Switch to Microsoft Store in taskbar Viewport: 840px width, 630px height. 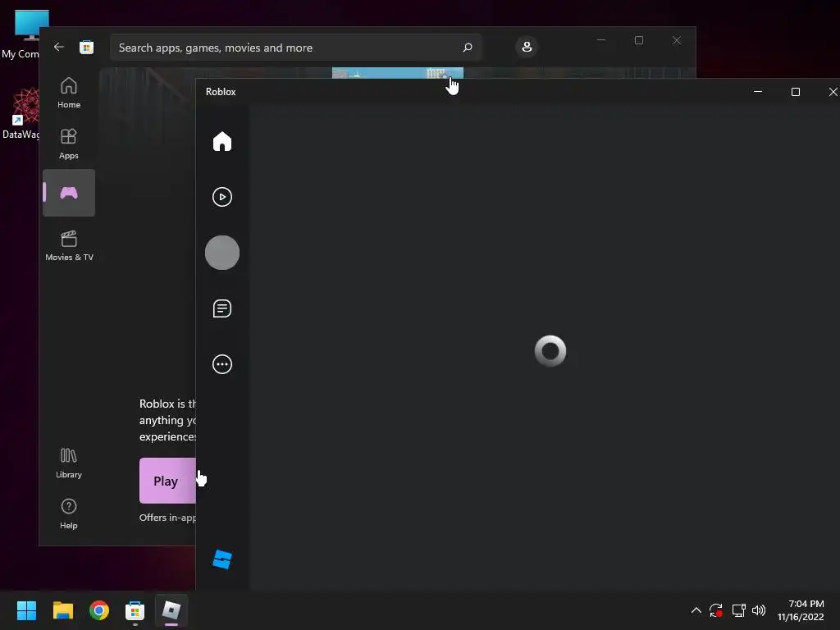click(135, 609)
